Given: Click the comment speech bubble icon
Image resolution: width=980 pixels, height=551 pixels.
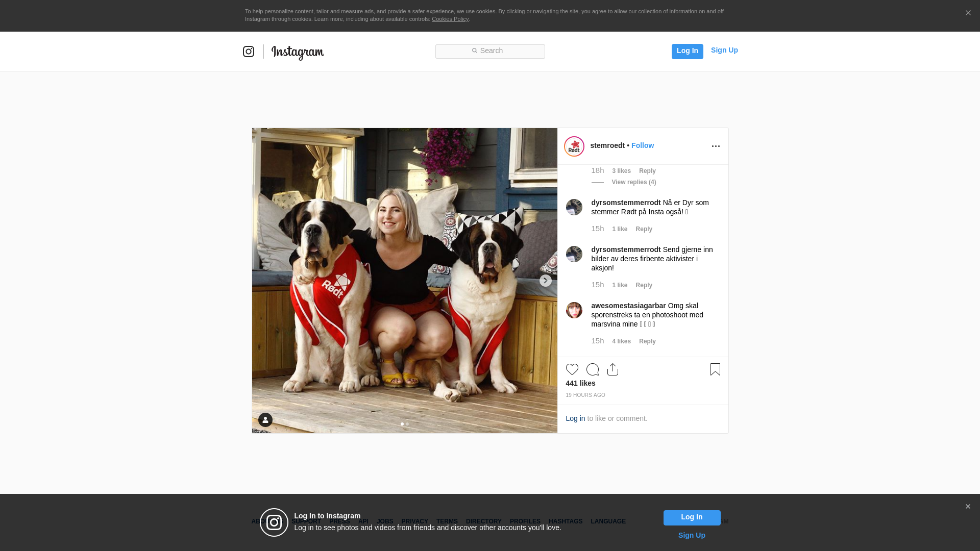Looking at the screenshot, I should click(x=593, y=369).
